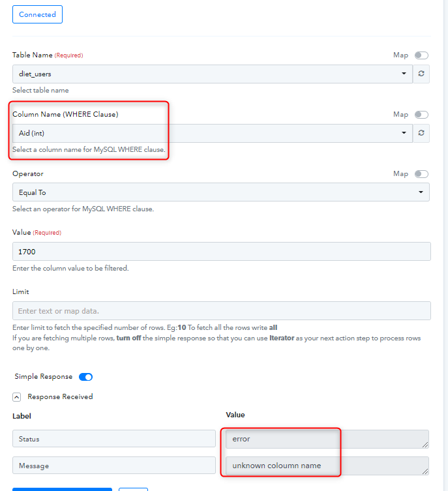Refresh the Column Name options
Image resolution: width=448 pixels, height=491 pixels.
pos(421,133)
